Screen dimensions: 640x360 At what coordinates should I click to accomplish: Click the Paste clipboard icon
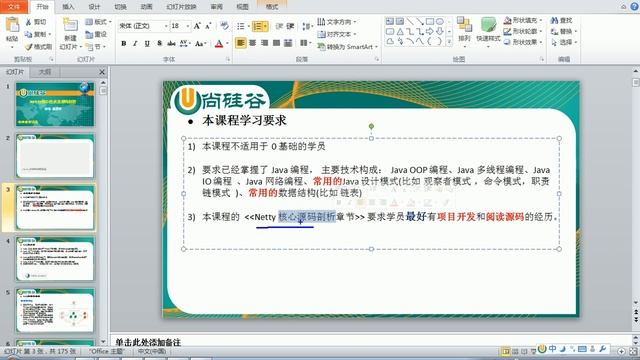tap(12, 25)
